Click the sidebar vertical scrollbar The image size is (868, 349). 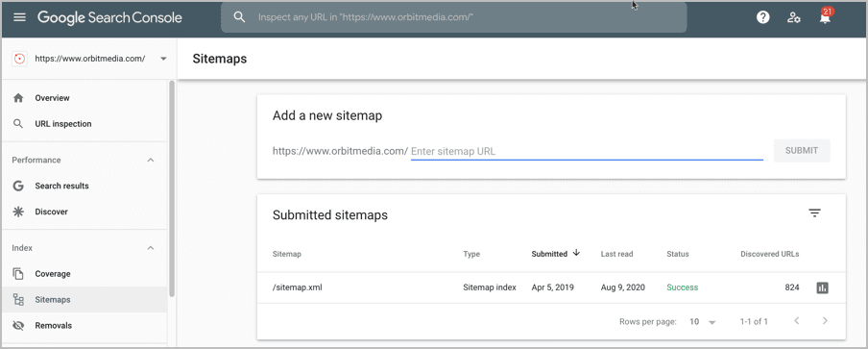pyautogui.click(x=172, y=188)
